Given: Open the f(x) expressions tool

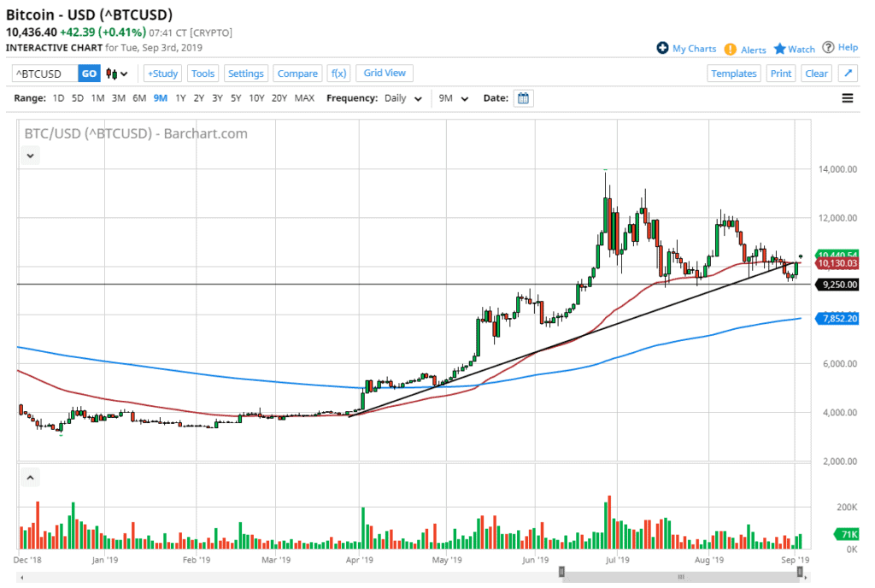Looking at the screenshot, I should tap(338, 73).
